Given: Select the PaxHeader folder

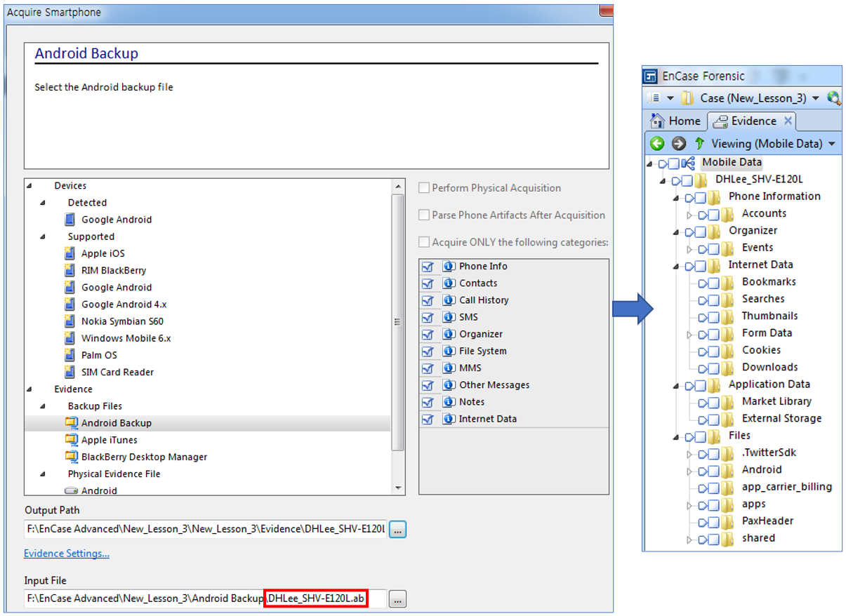Looking at the screenshot, I should 767,521.
